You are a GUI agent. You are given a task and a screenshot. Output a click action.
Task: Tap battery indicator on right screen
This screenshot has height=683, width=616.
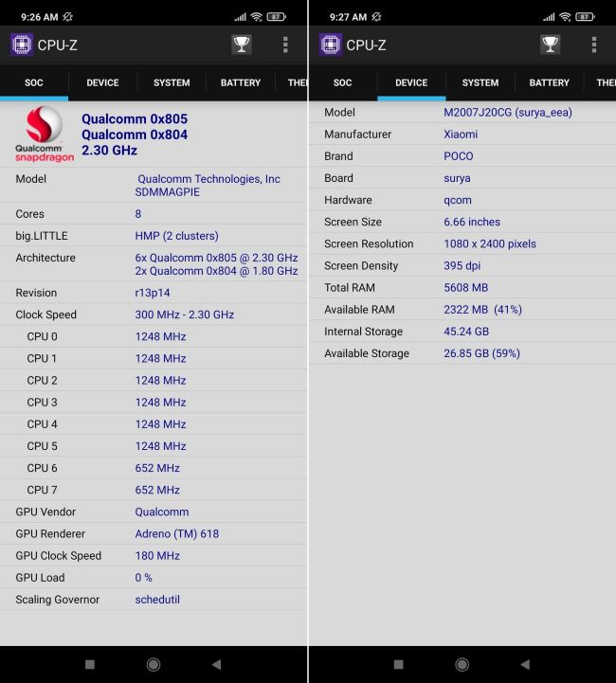point(585,16)
